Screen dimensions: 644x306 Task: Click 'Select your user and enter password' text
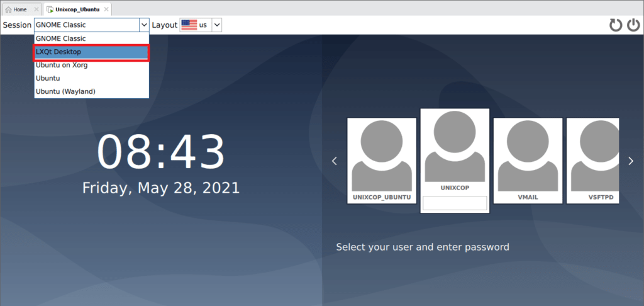423,247
